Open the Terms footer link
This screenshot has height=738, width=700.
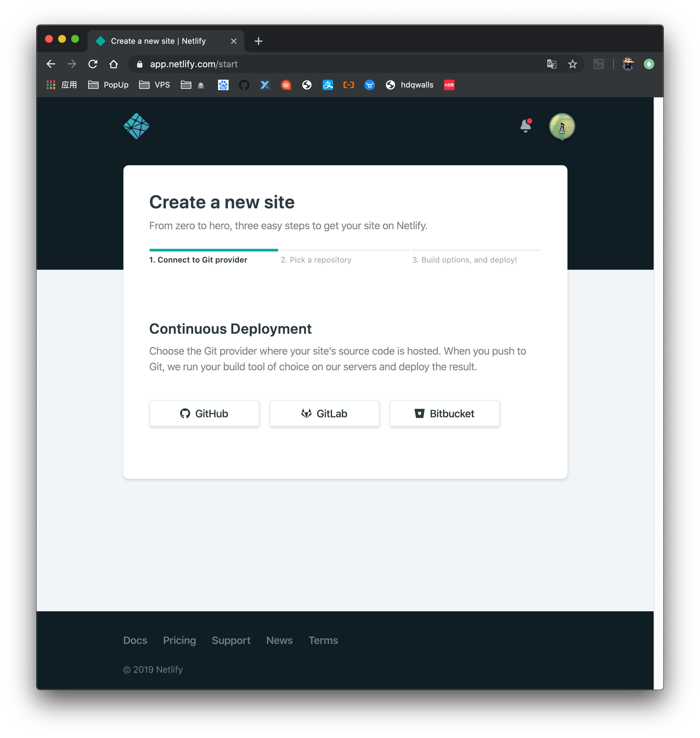[x=323, y=640]
